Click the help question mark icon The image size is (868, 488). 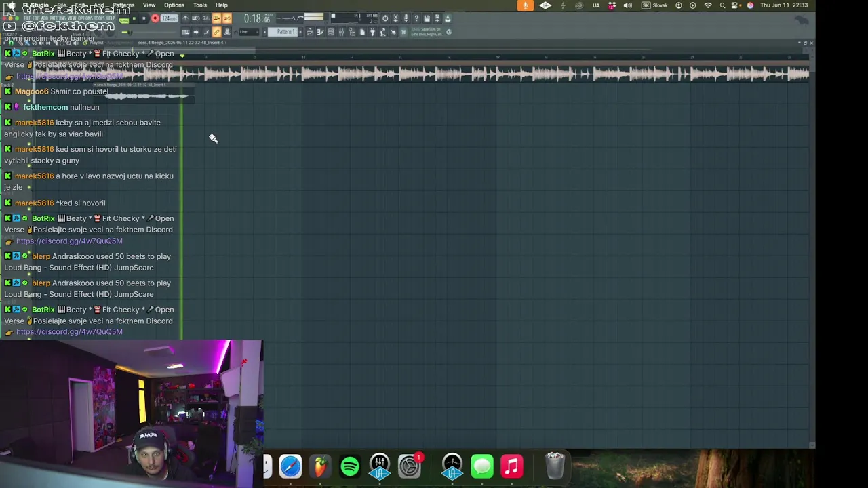click(416, 18)
